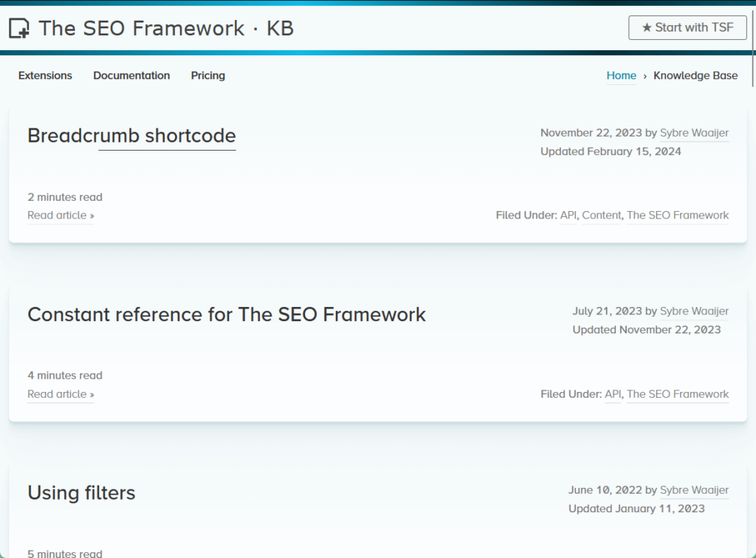Click the Start with TSF button
The height and width of the screenshot is (558, 756).
click(x=687, y=27)
